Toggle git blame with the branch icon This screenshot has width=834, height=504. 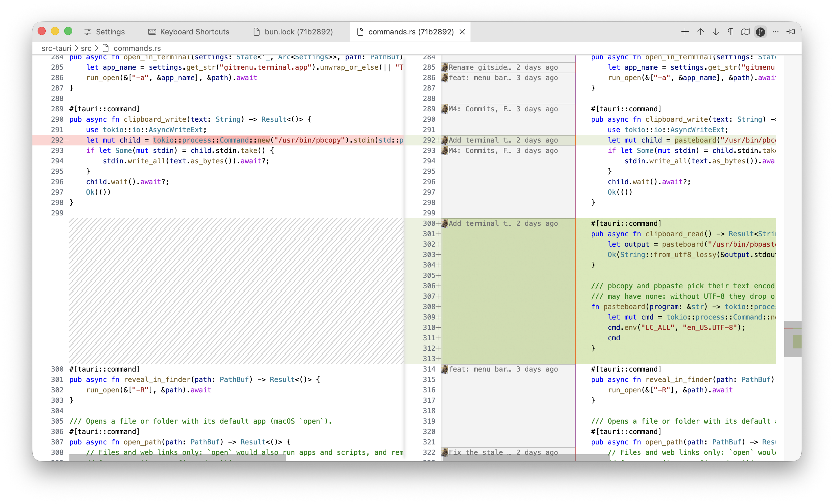pos(760,32)
